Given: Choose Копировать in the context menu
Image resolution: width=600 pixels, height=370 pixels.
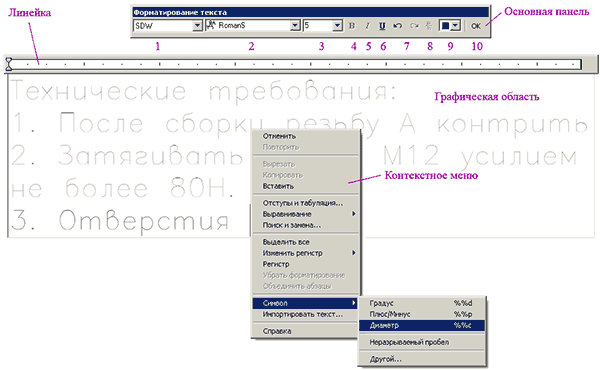Looking at the screenshot, I should tap(305, 175).
